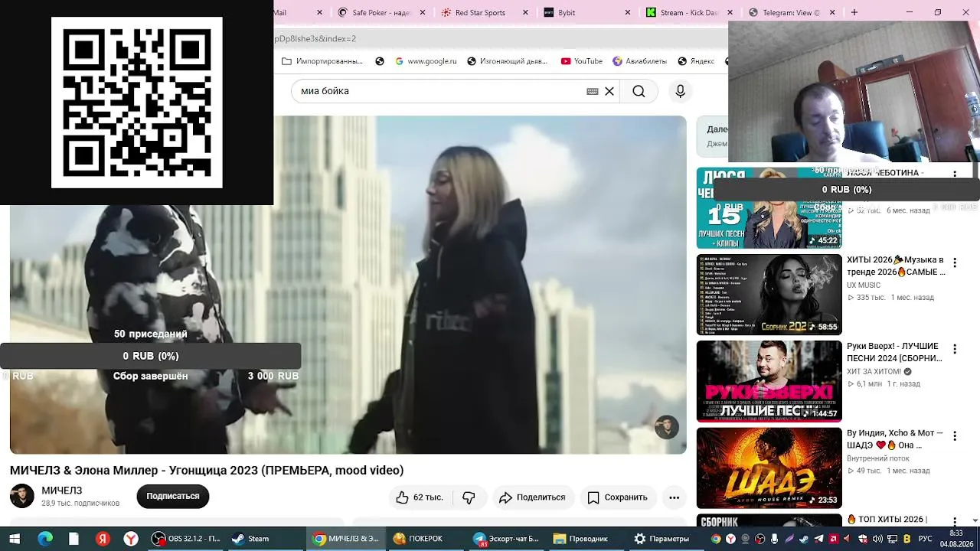
Task: Clear the YouTube search box text
Action: coord(609,91)
